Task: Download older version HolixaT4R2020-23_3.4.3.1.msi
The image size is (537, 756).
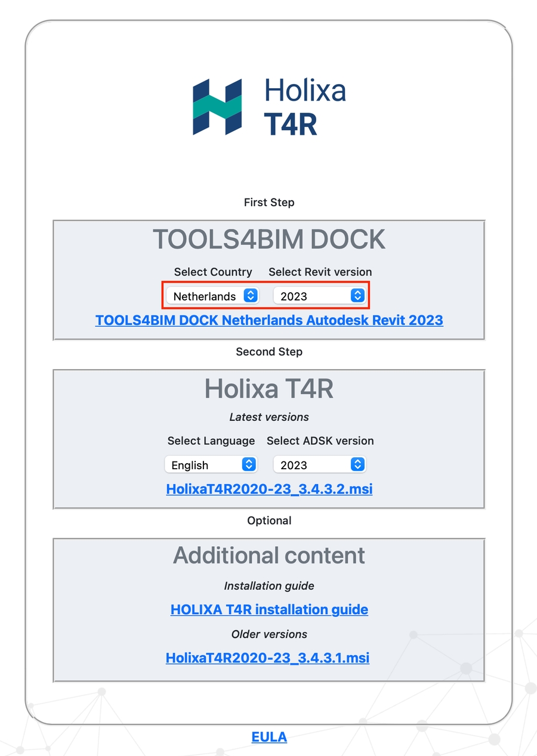Action: [267, 658]
